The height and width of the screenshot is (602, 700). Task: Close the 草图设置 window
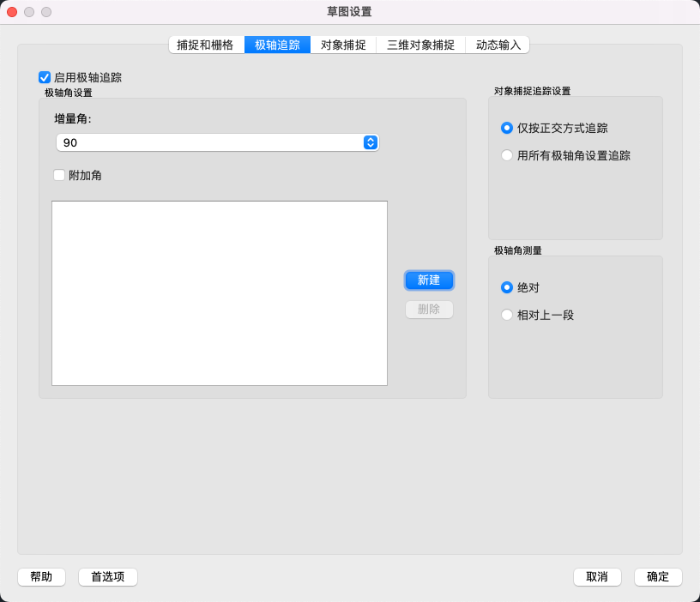pos(12,12)
